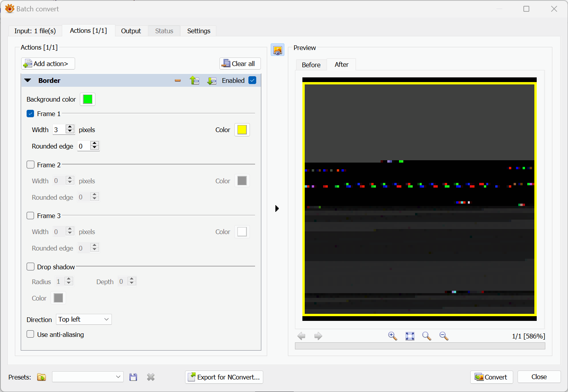Image resolution: width=568 pixels, height=392 pixels.
Task: Open the Direction dropdown showing Top left
Action: pos(84,319)
